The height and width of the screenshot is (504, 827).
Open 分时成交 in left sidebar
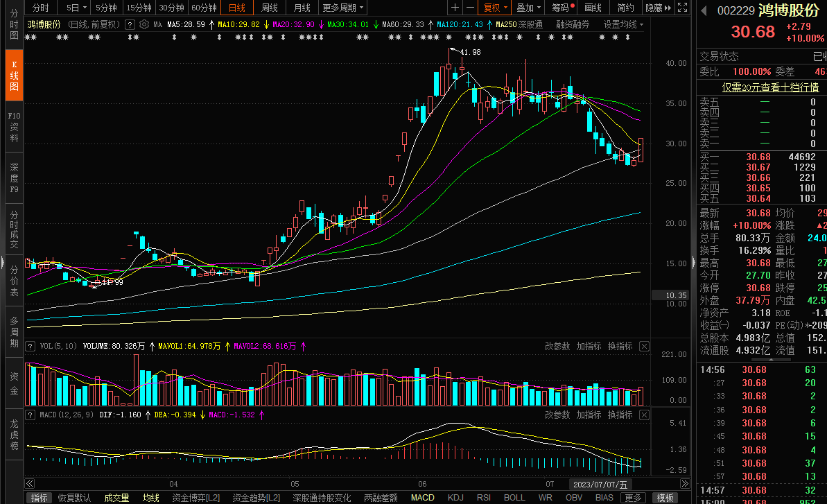pyautogui.click(x=14, y=229)
